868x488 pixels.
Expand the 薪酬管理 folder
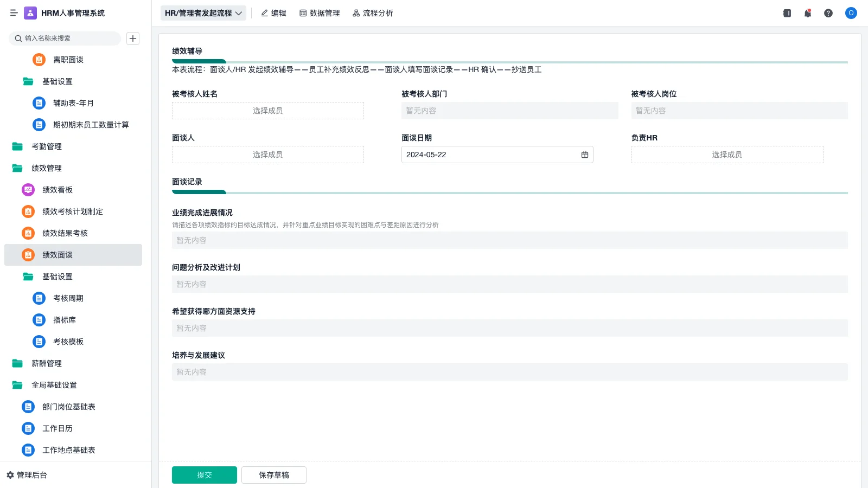(46, 363)
